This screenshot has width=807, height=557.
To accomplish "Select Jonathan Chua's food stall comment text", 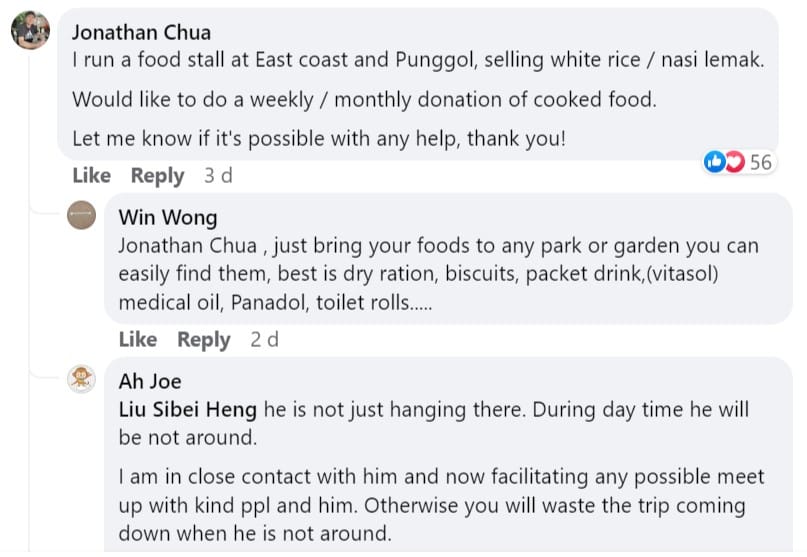I will (x=418, y=99).
